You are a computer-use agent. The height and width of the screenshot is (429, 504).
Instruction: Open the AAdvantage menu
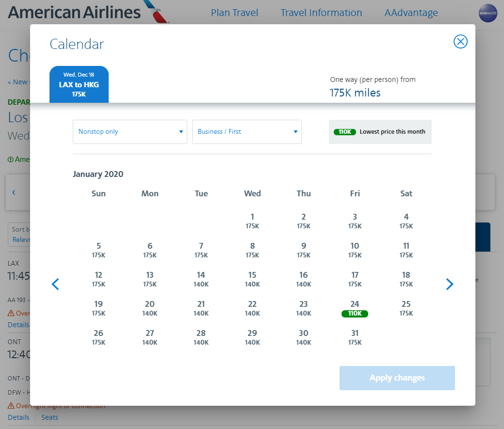pyautogui.click(x=411, y=13)
